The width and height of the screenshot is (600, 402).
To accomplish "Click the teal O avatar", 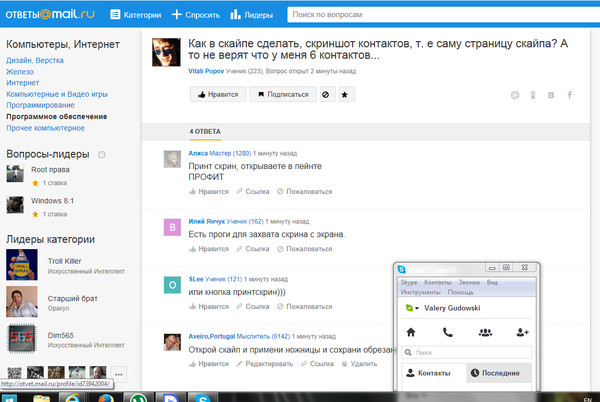I will tap(172, 285).
